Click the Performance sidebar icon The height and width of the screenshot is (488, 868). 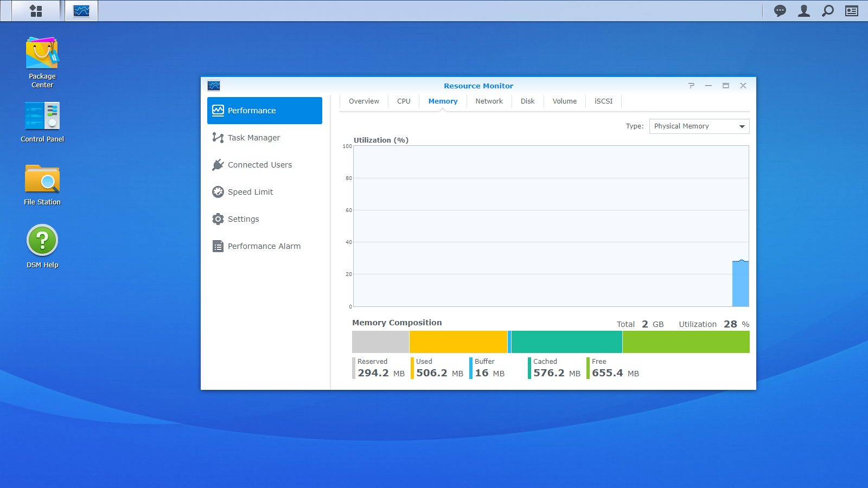tap(218, 111)
